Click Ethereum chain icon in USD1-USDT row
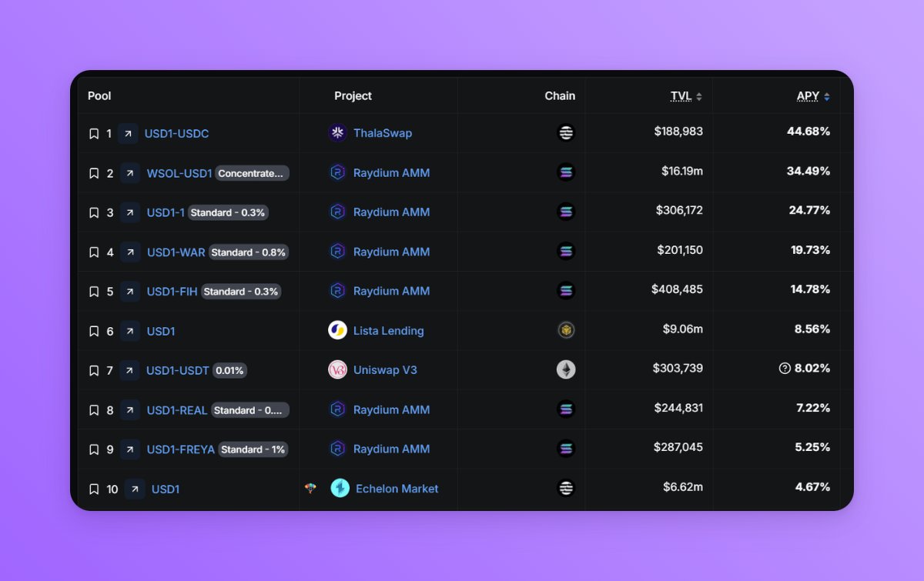Screen dimensions: 924x581 click(x=566, y=369)
